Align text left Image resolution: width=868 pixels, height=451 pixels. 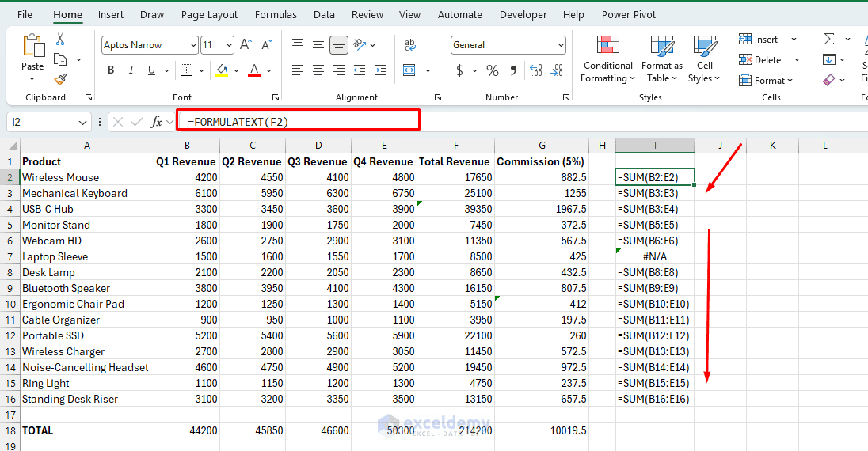pyautogui.click(x=298, y=70)
